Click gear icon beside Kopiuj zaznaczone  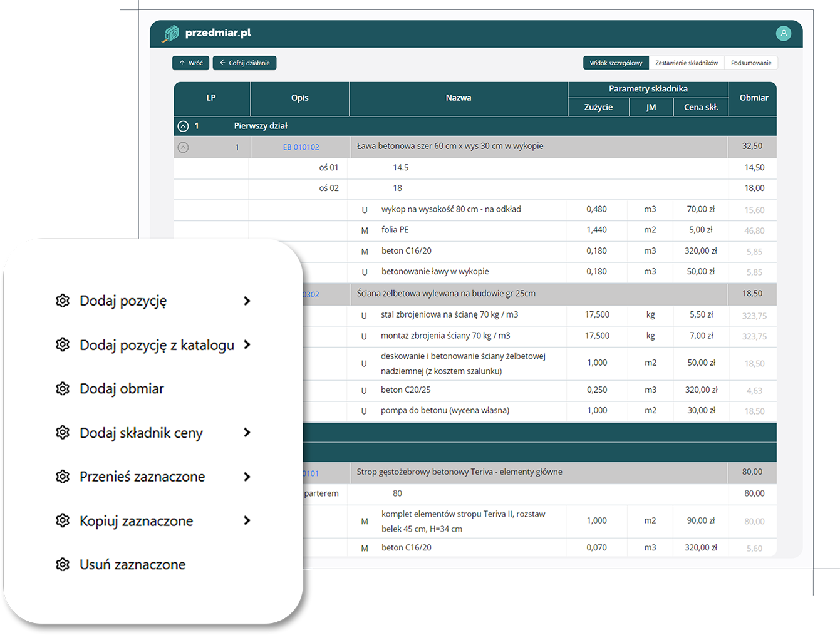[63, 520]
